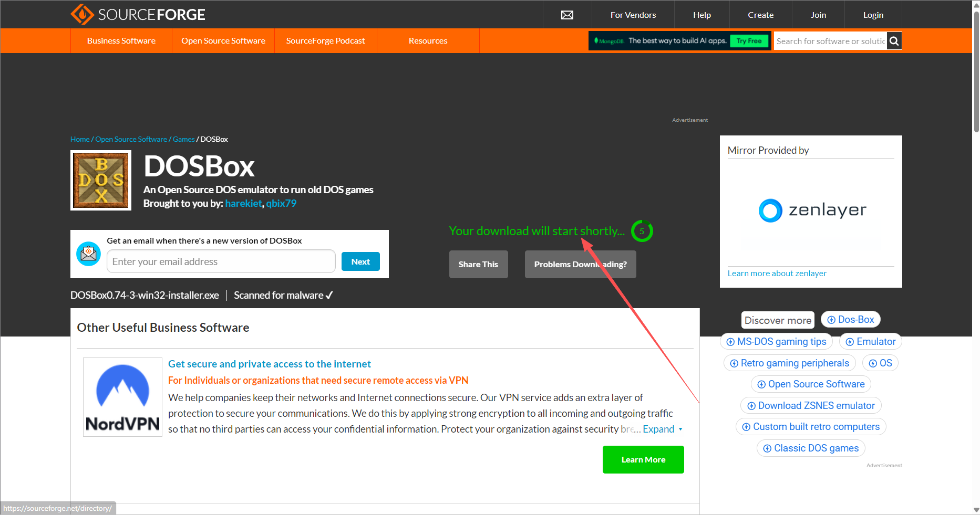Click the Games breadcrumb link

(x=183, y=139)
